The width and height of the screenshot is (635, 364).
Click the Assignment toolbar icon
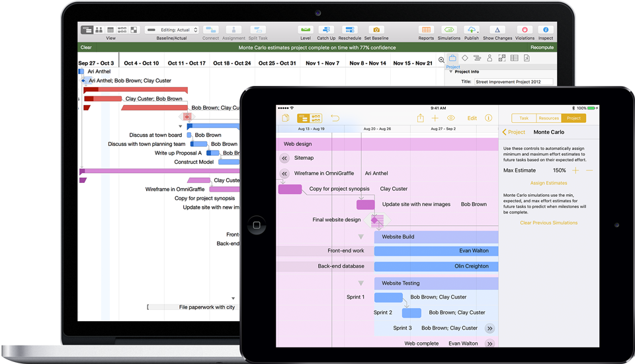[x=233, y=30]
